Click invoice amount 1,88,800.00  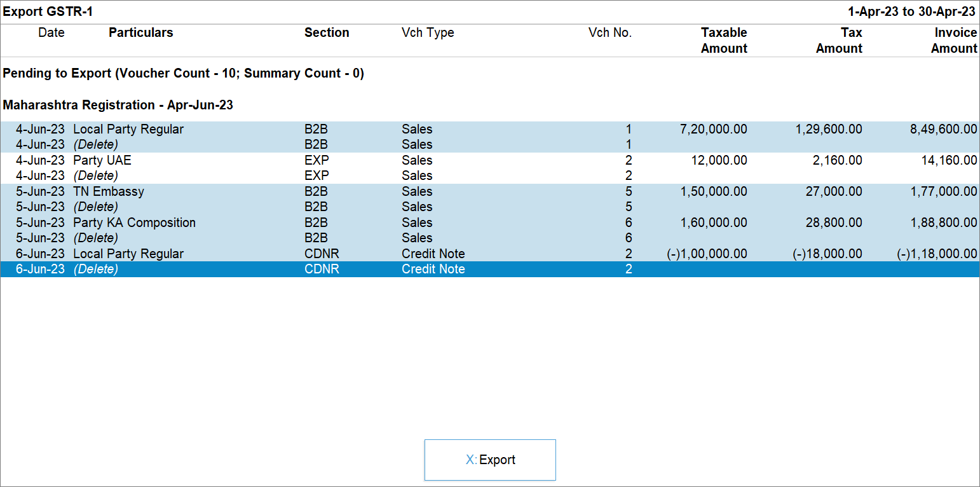coord(944,223)
